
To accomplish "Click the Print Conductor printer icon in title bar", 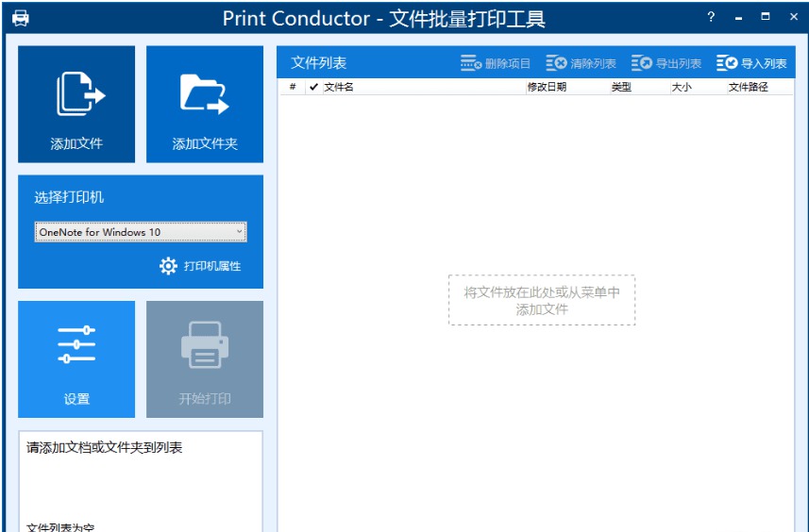I will point(21,19).
